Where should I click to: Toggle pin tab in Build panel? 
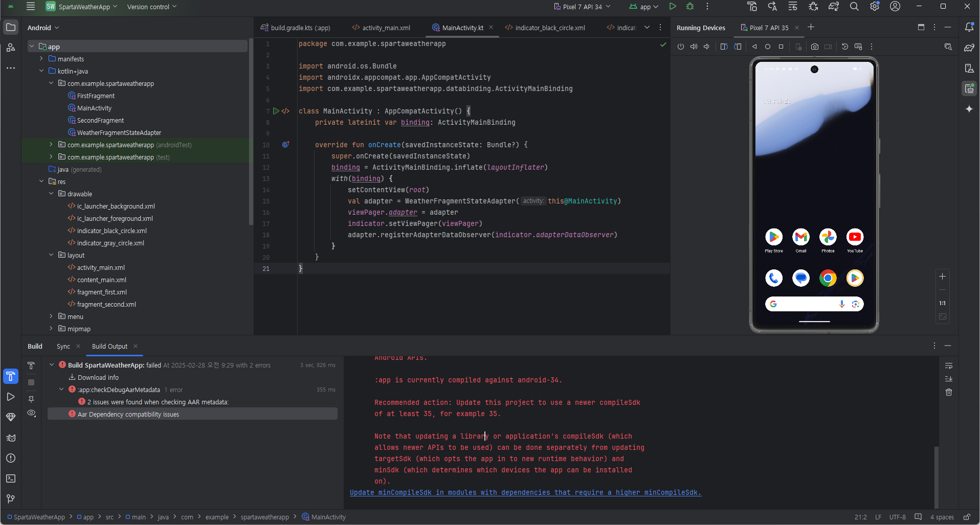point(31,399)
